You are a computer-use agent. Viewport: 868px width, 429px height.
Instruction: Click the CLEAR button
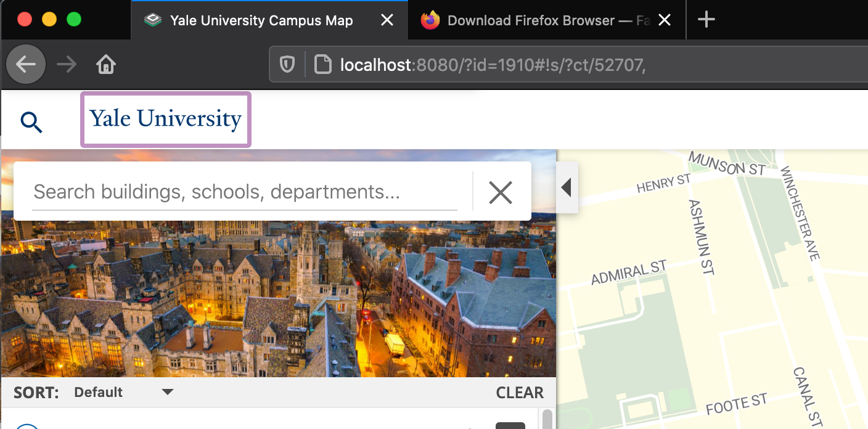520,393
